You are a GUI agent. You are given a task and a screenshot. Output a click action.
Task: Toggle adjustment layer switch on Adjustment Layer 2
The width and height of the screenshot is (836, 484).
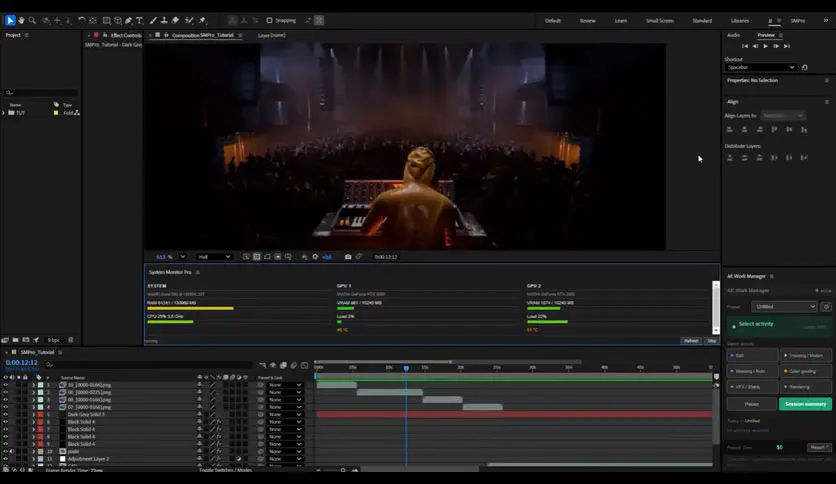coord(239,458)
